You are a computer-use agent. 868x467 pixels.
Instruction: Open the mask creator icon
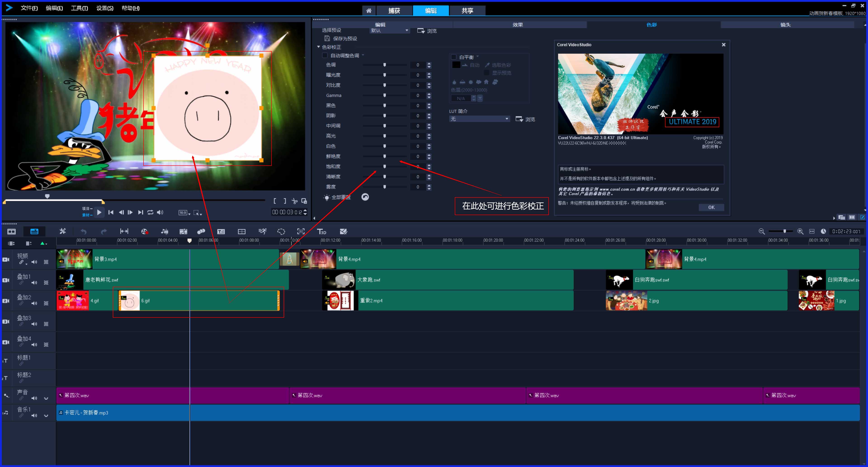281,232
